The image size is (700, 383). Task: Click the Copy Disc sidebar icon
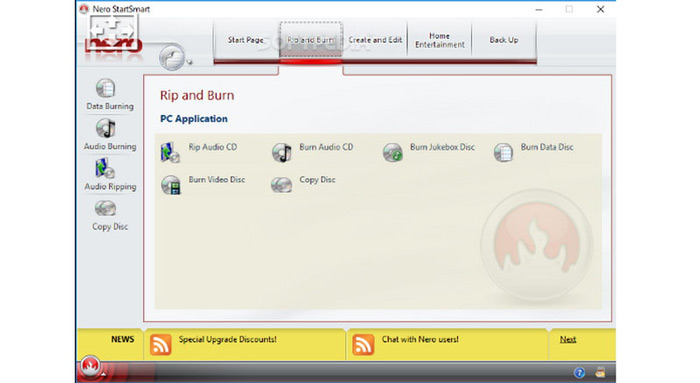105,208
